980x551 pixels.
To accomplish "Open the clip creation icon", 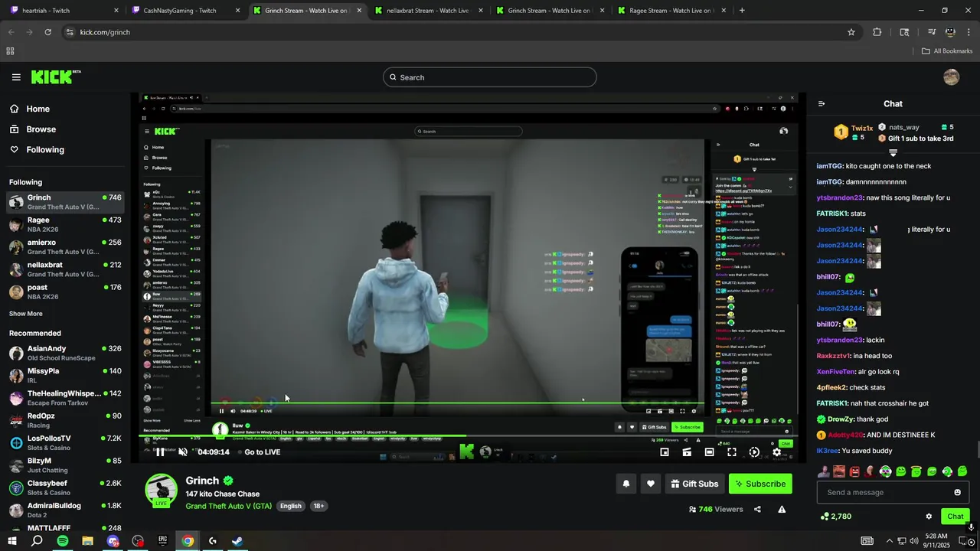I will [687, 452].
